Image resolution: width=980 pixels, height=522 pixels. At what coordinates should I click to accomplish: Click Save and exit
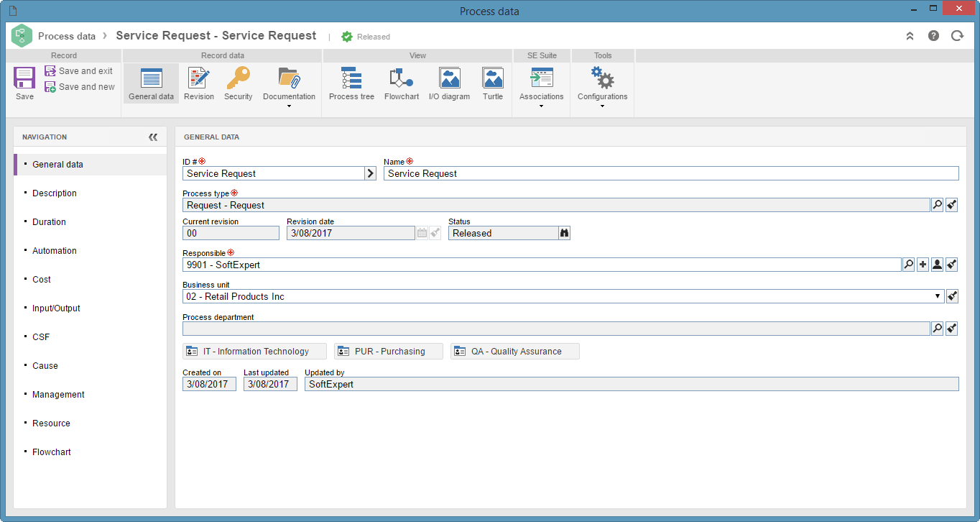(x=79, y=70)
